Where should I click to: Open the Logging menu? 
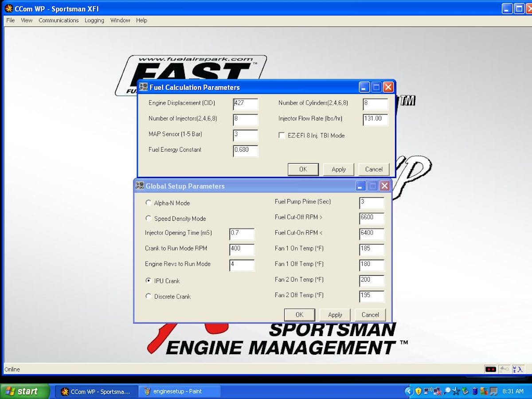click(94, 20)
